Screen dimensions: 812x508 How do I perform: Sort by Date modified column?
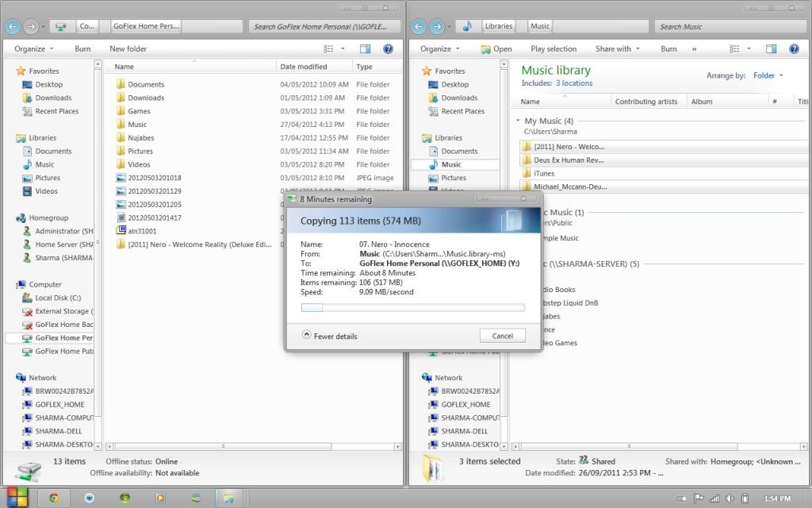314,67
